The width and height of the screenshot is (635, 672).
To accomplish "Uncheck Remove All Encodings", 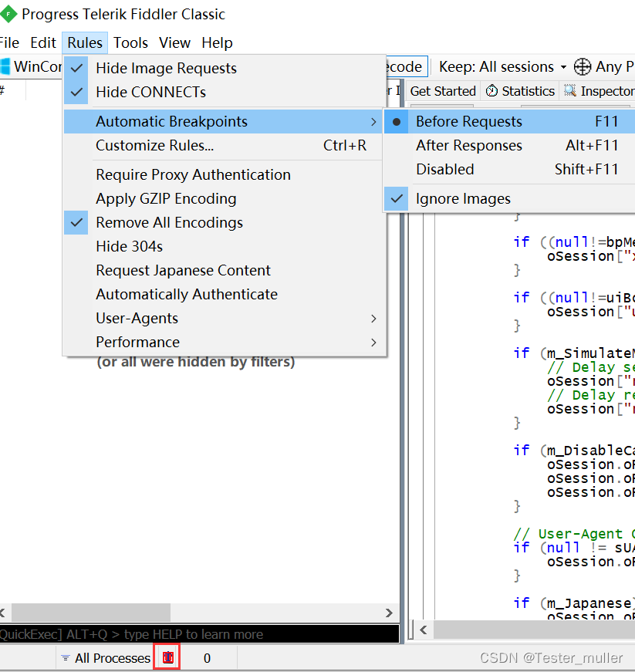I will click(225, 222).
